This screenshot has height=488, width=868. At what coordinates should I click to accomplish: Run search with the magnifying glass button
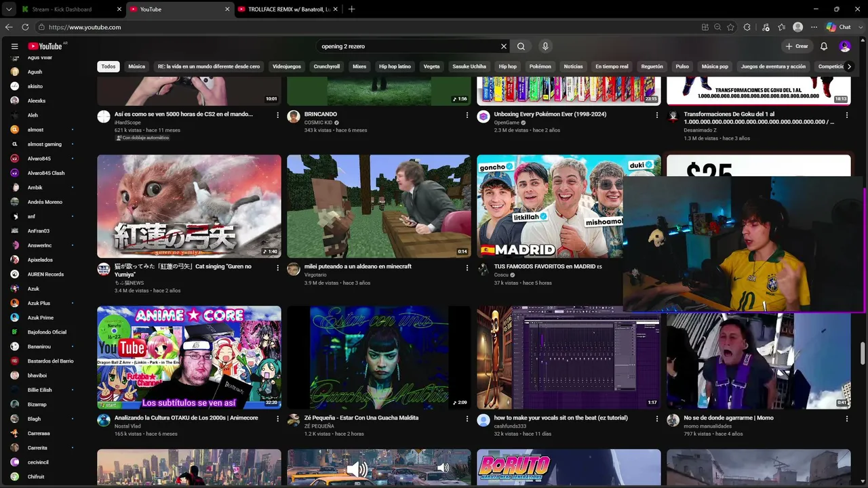pyautogui.click(x=521, y=46)
